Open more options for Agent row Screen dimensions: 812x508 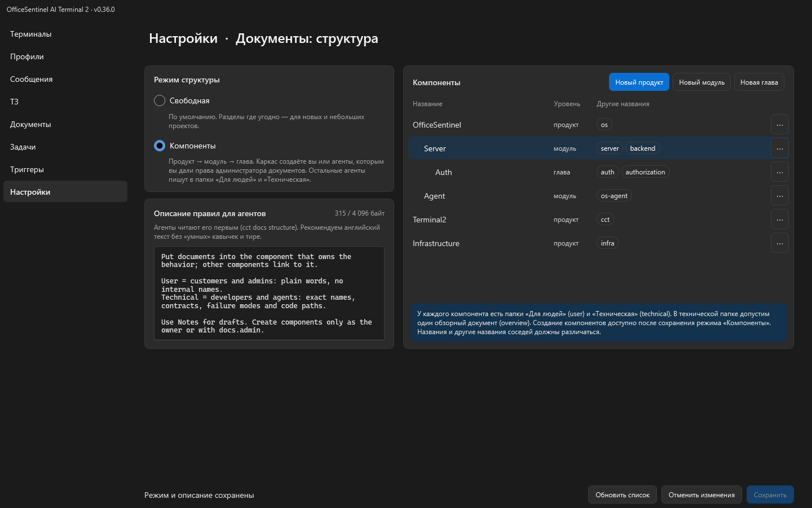point(779,196)
